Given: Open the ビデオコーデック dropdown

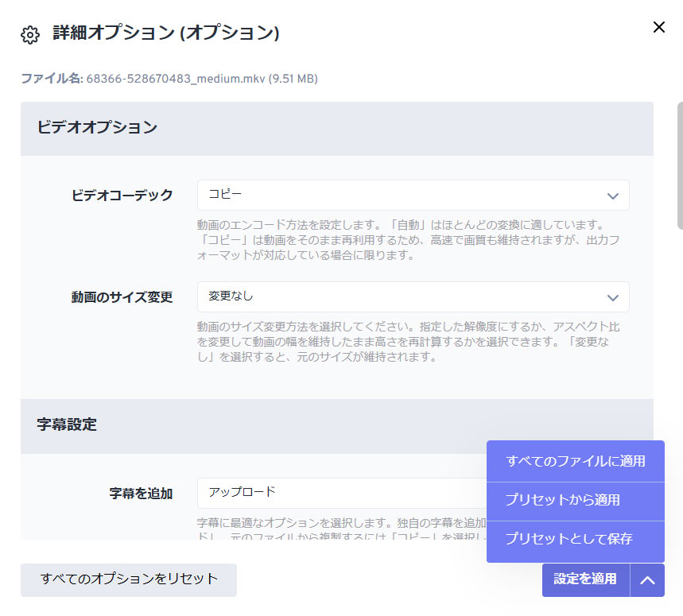Looking at the screenshot, I should click(413, 195).
